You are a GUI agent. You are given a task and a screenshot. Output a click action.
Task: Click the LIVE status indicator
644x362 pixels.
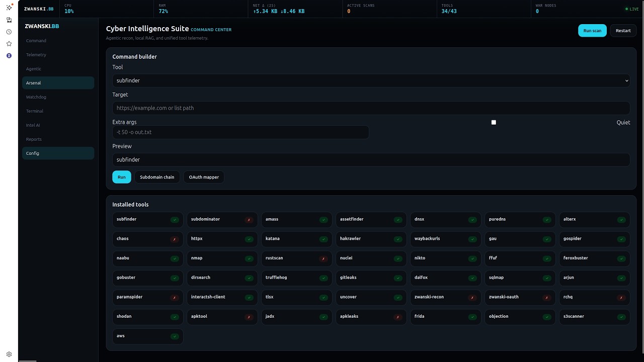[x=633, y=9]
